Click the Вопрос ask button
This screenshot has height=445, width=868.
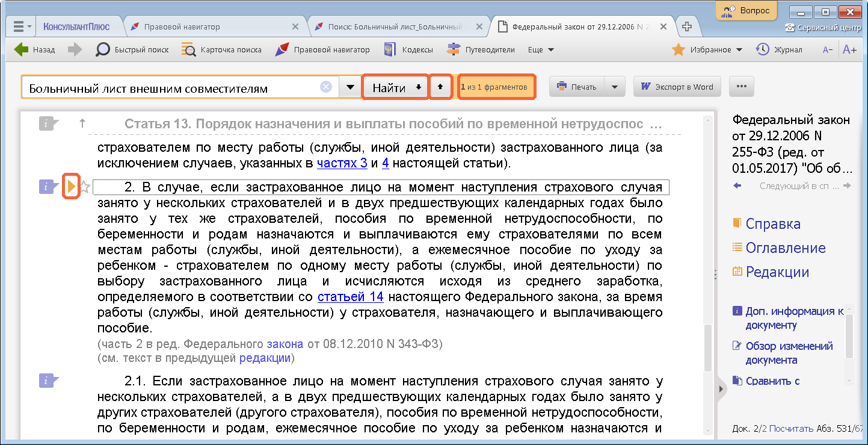[x=746, y=10]
